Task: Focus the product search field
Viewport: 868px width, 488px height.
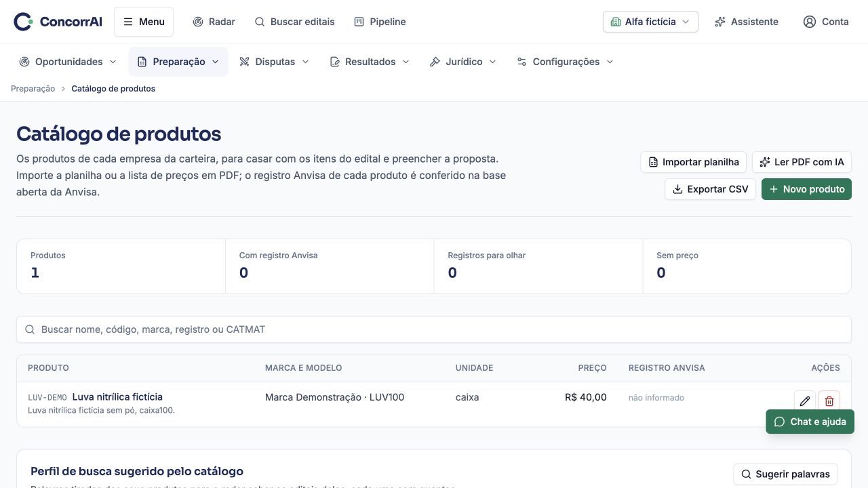Action: coord(434,329)
